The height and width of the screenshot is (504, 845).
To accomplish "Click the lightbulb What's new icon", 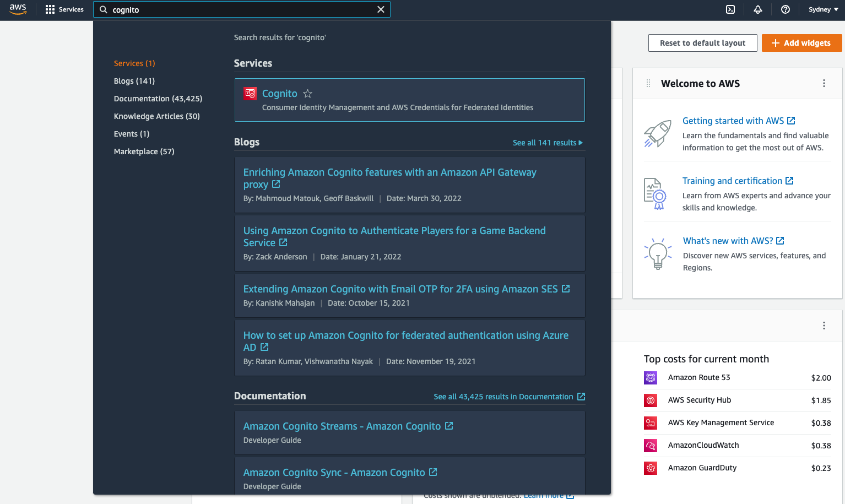I will click(x=658, y=254).
